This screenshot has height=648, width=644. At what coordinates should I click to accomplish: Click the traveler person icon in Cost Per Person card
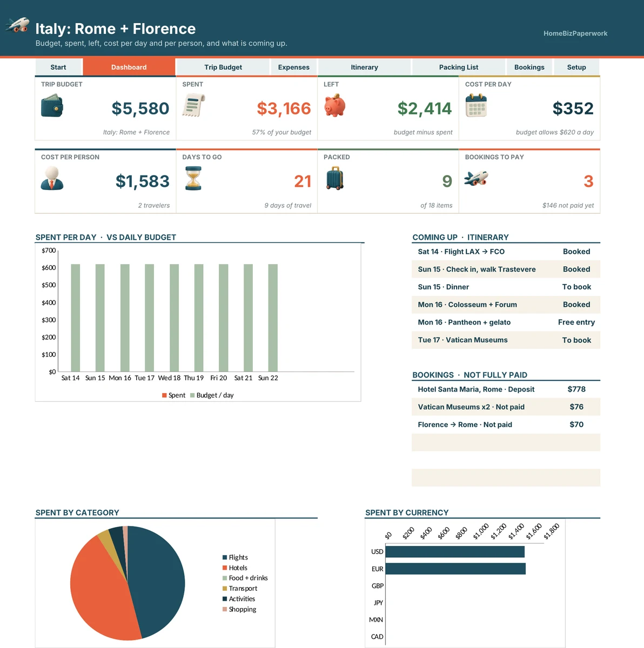[x=52, y=178]
